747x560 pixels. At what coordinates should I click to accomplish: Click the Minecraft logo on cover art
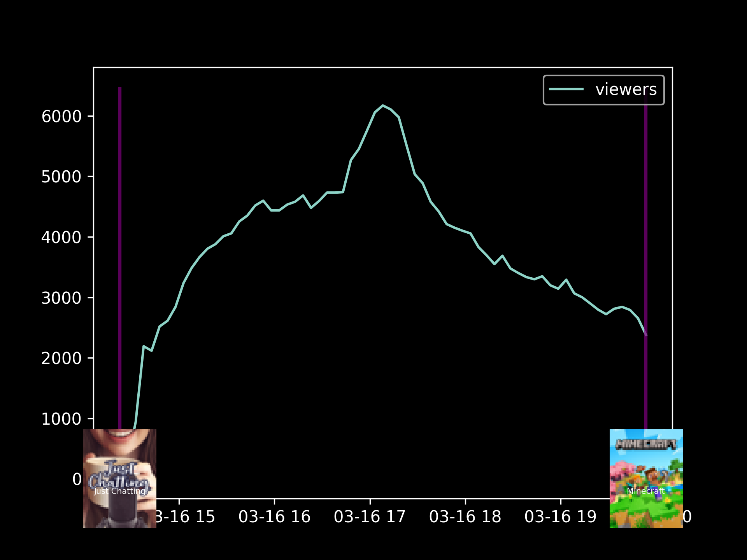coord(646,444)
